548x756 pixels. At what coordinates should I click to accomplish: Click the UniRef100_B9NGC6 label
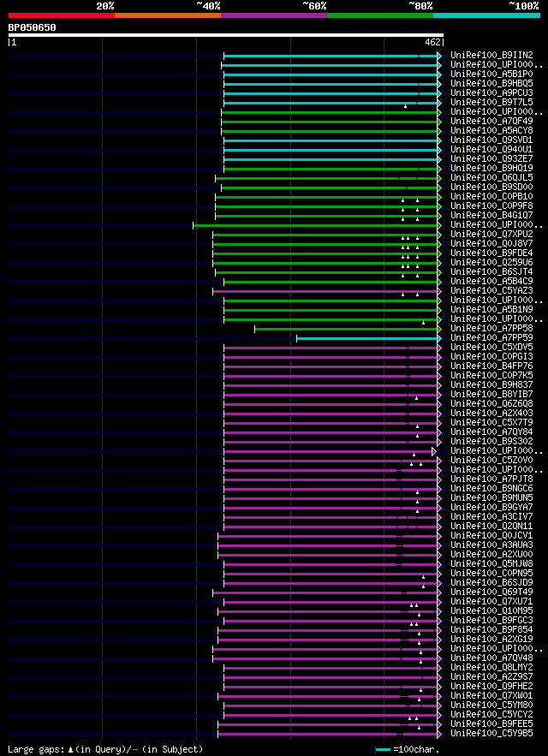491,488
